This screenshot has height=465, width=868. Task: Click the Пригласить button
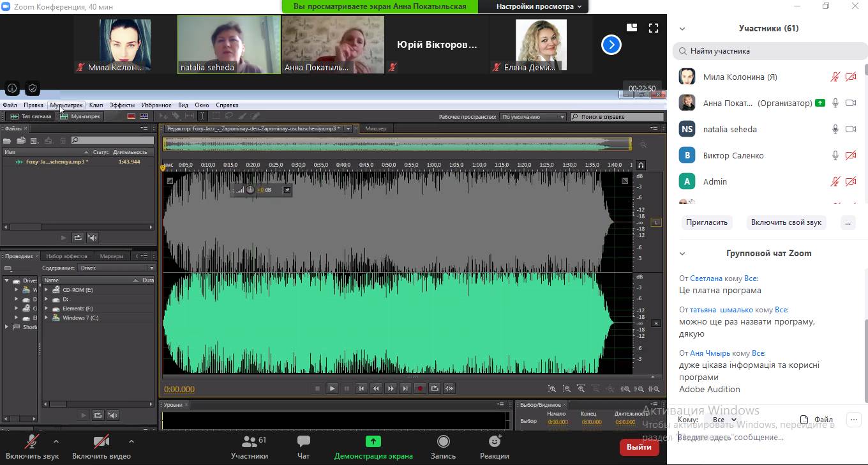(707, 222)
